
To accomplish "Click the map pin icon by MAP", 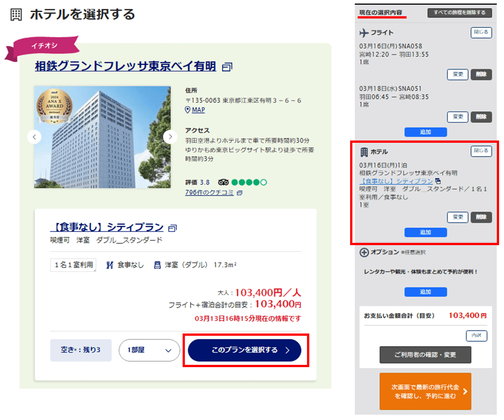I will coord(188,110).
